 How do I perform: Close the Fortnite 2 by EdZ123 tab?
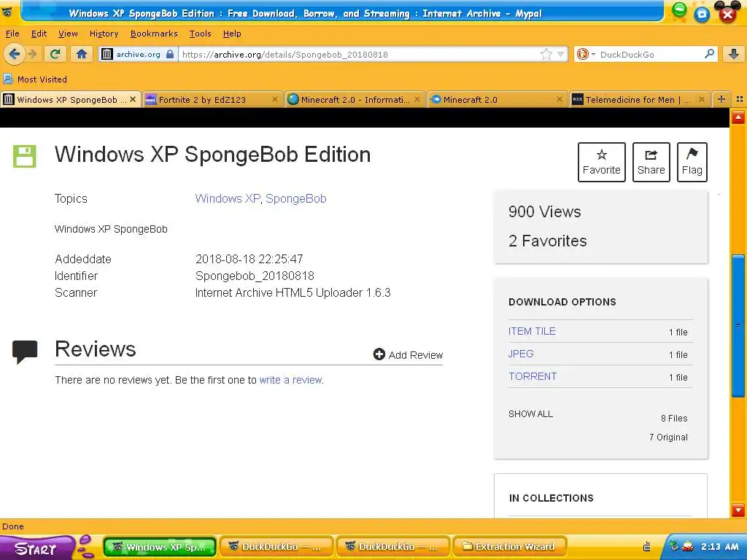[275, 99]
